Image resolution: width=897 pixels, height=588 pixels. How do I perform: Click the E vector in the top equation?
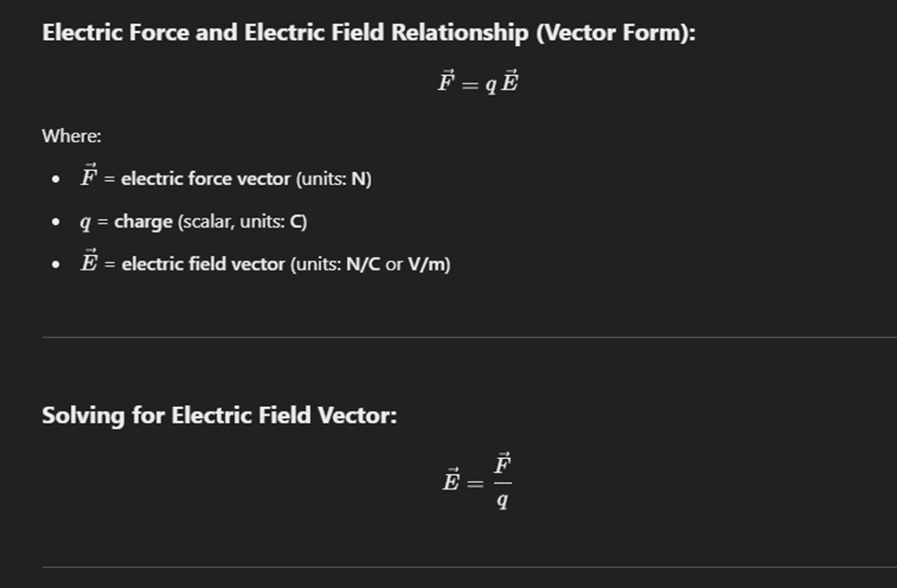[510, 81]
